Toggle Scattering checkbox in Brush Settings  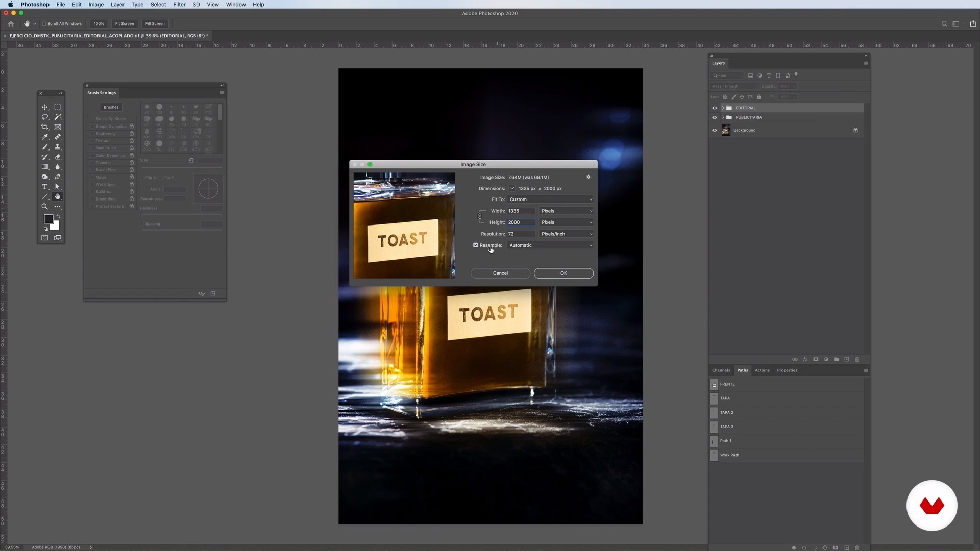click(92, 134)
